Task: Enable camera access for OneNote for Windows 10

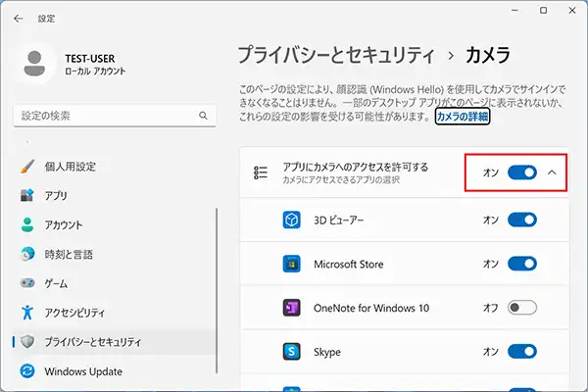Action: (522, 308)
